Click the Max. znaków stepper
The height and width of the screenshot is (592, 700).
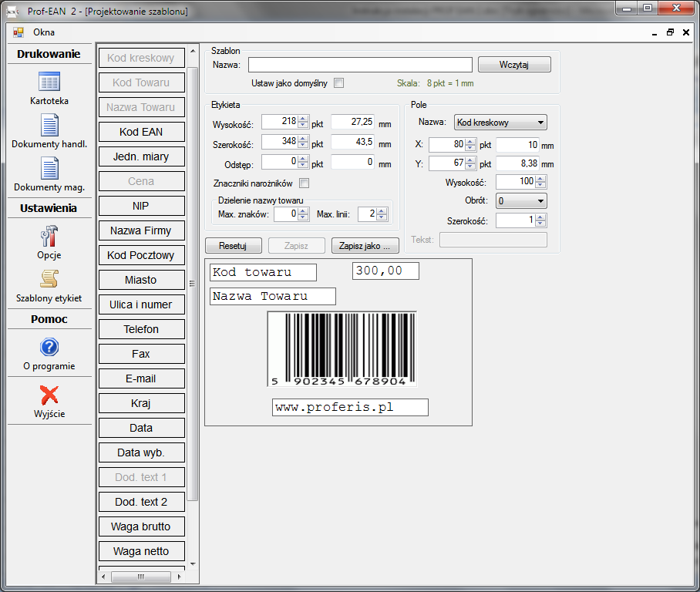[304, 214]
